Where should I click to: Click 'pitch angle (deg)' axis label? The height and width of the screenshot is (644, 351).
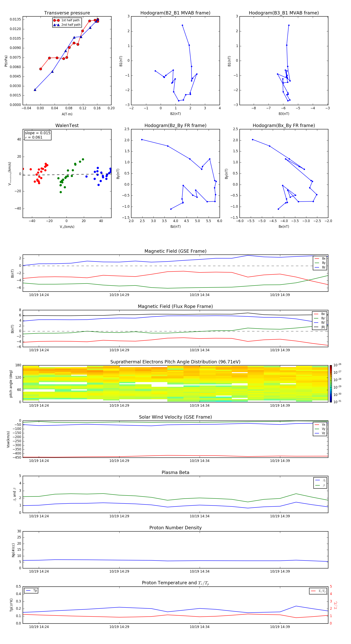pos(11,384)
